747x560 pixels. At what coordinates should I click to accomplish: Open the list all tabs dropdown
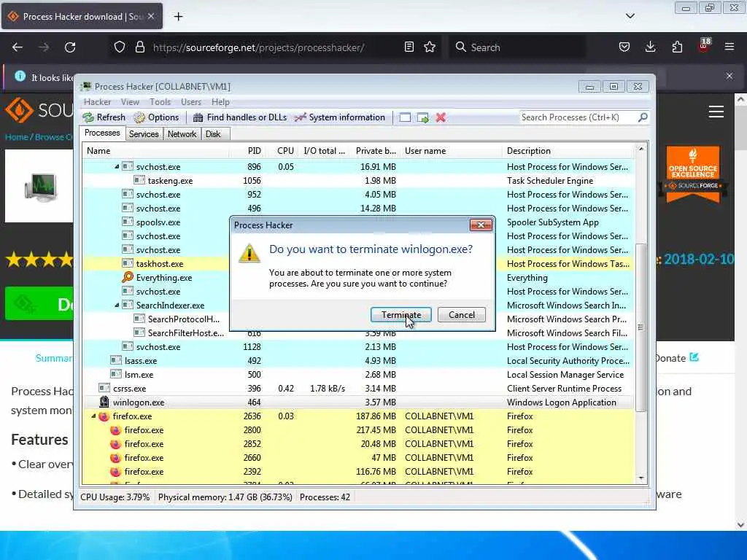click(x=630, y=16)
